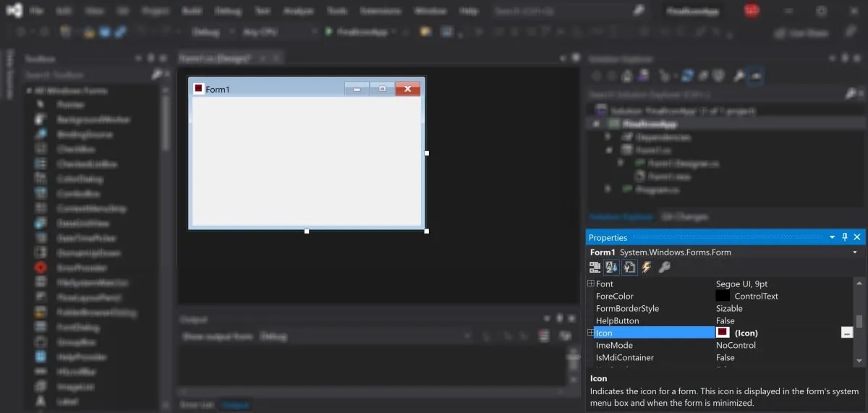Open the Form1 object selector dropdown
This screenshot has width=868, height=413.
(855, 252)
